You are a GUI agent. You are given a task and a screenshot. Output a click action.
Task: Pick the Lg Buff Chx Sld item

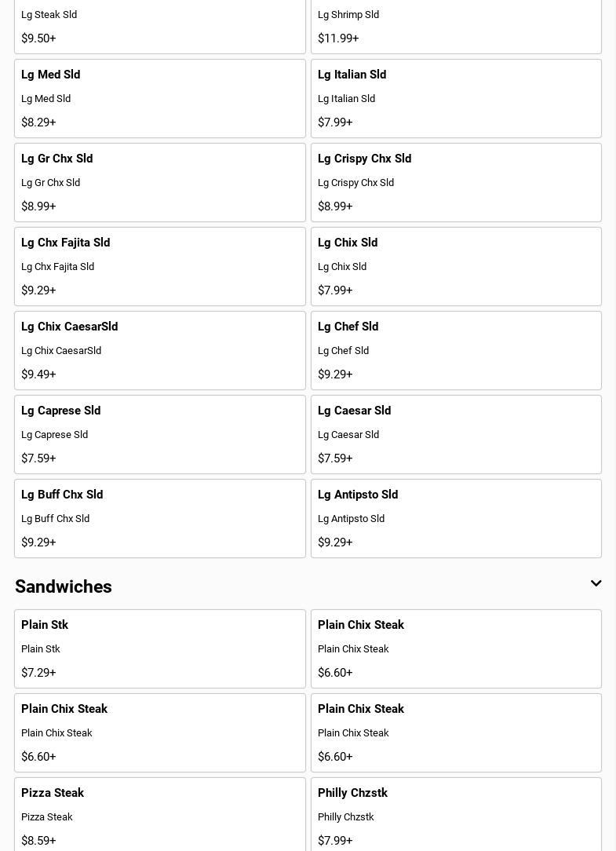tap(159, 518)
